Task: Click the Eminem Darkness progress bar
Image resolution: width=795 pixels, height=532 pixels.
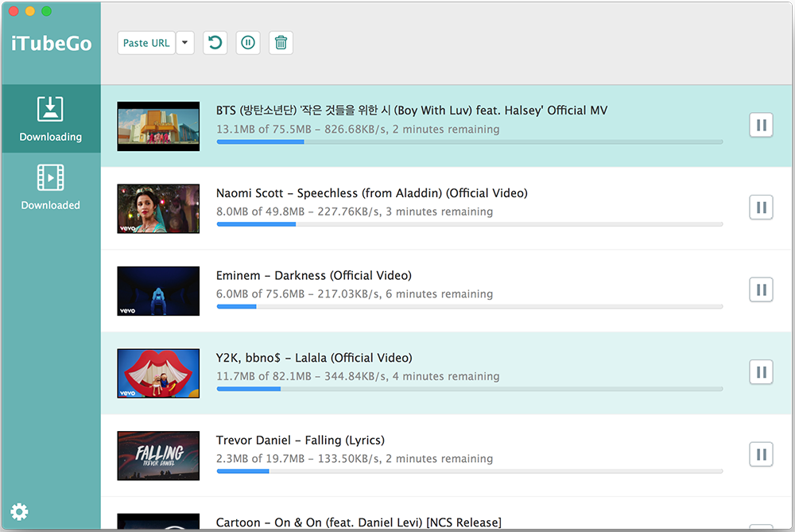Action: click(470, 307)
